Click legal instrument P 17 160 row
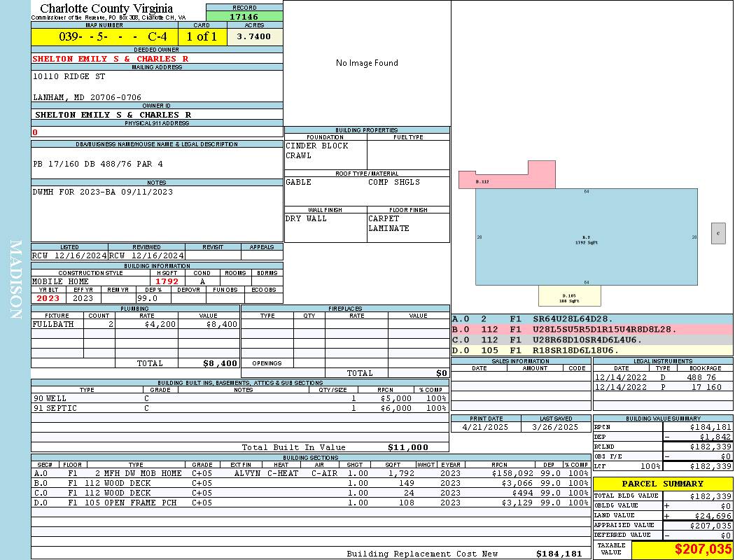Image resolution: width=735 pixels, height=560 pixels. tap(663, 387)
